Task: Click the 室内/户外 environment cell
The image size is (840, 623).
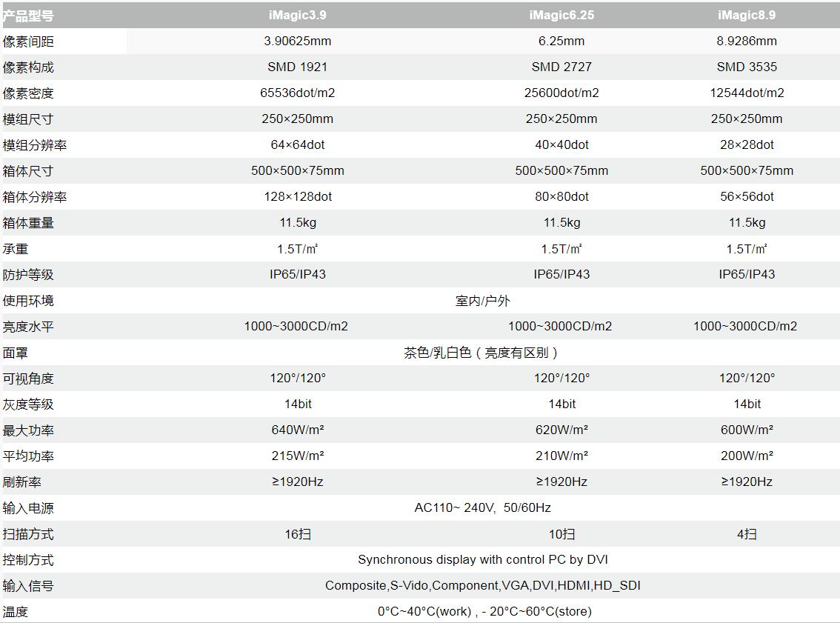Action: pos(482,301)
